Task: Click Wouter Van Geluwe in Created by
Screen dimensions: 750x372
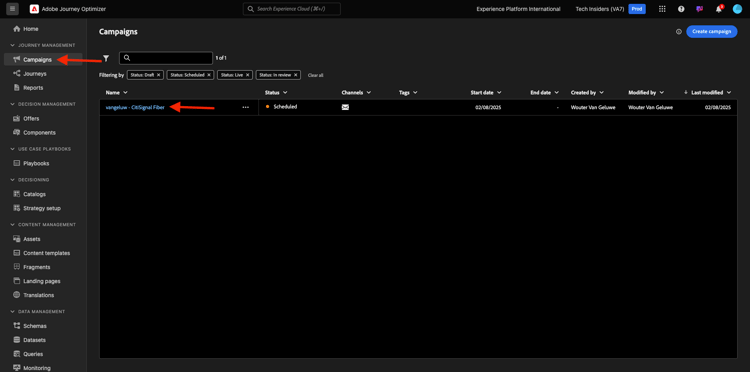Action: point(593,108)
